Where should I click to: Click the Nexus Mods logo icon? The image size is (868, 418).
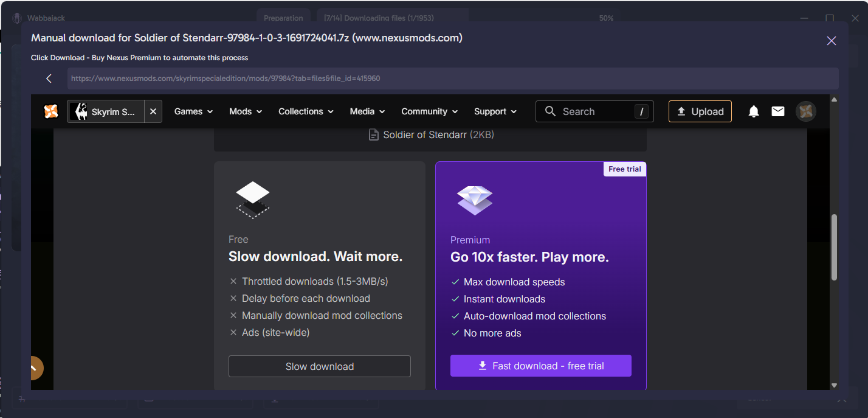click(51, 111)
